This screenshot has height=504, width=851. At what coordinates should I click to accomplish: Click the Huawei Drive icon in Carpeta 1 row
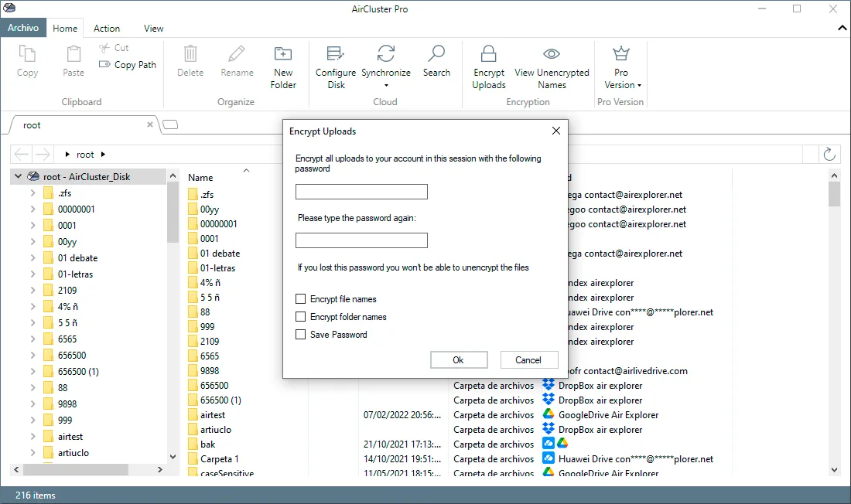pyautogui.click(x=549, y=458)
